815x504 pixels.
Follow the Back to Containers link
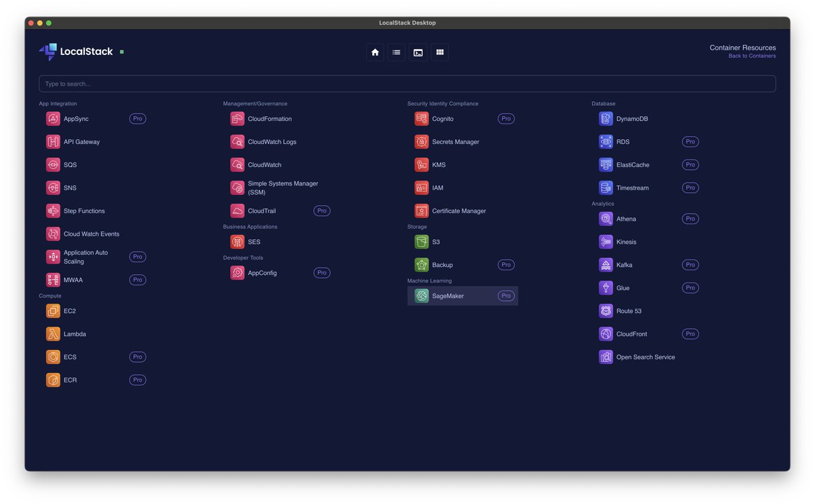(752, 56)
